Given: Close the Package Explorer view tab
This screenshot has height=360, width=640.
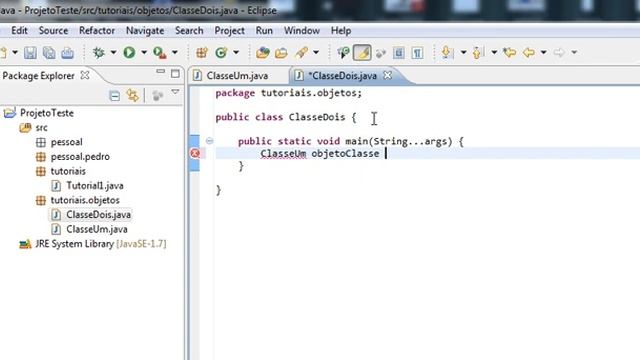Looking at the screenshot, I should pos(85,76).
